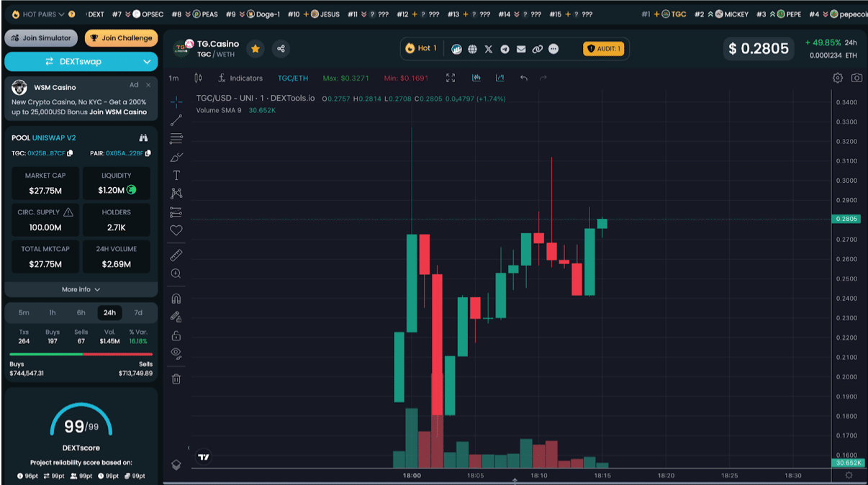Click the DEXTscore 99 gauge
This screenshot has width=868, height=485.
tap(81, 421)
